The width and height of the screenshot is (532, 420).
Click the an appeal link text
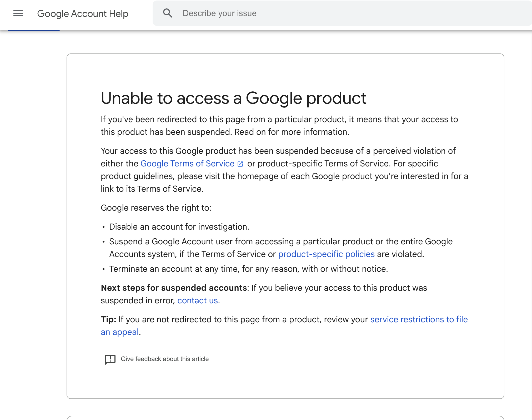pos(120,332)
